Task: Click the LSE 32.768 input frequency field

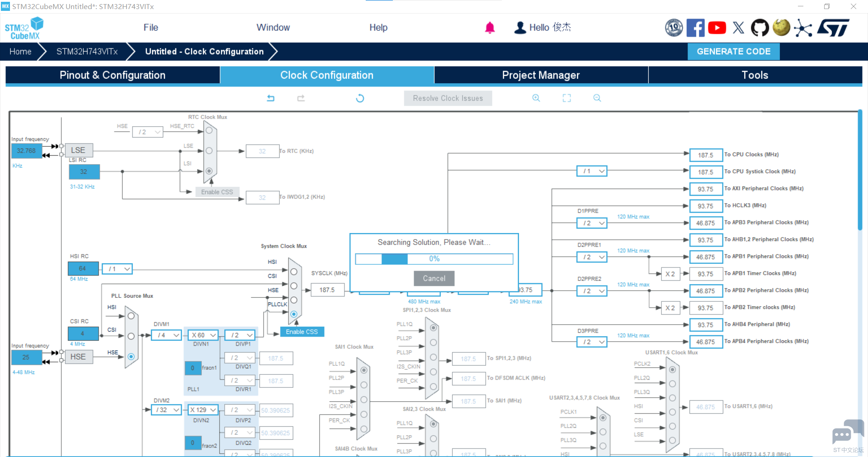Action: [26, 151]
